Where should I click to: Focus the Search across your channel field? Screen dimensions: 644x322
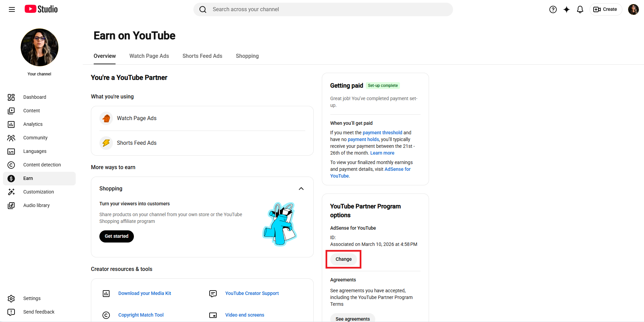click(323, 9)
